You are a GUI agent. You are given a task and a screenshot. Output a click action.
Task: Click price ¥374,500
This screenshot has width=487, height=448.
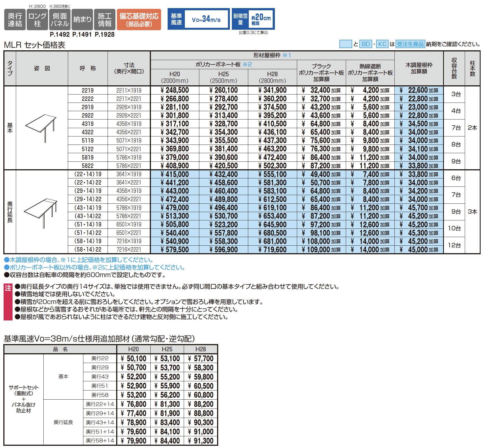pos(272,107)
